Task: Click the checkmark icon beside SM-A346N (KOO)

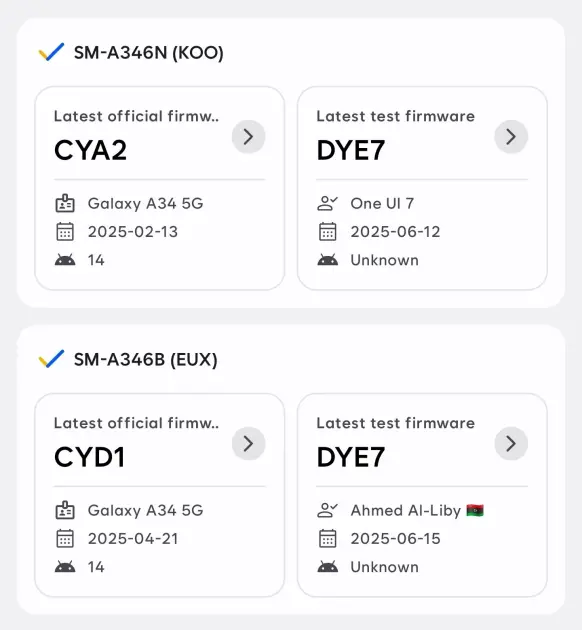Action: (x=51, y=52)
